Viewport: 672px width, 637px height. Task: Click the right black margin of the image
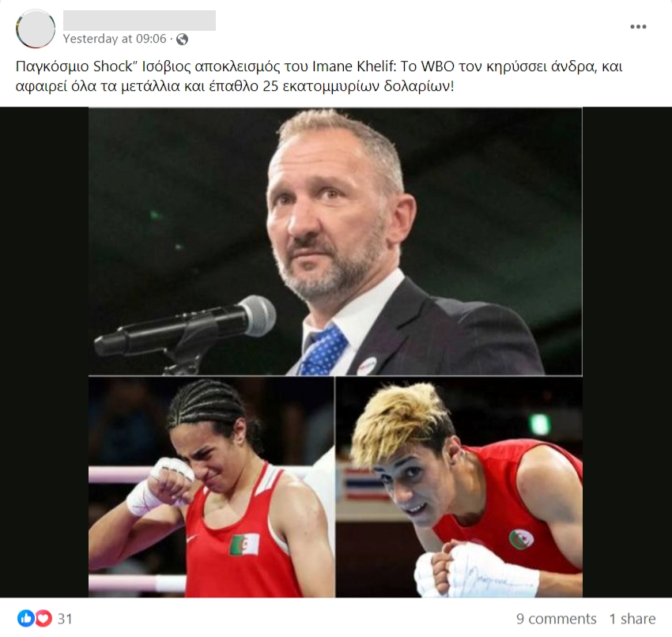click(x=627, y=352)
